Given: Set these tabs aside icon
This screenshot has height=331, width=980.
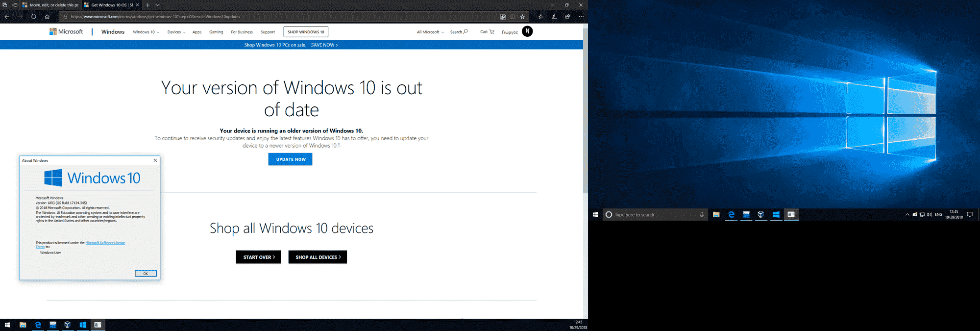Looking at the screenshot, I should [x=15, y=5].
